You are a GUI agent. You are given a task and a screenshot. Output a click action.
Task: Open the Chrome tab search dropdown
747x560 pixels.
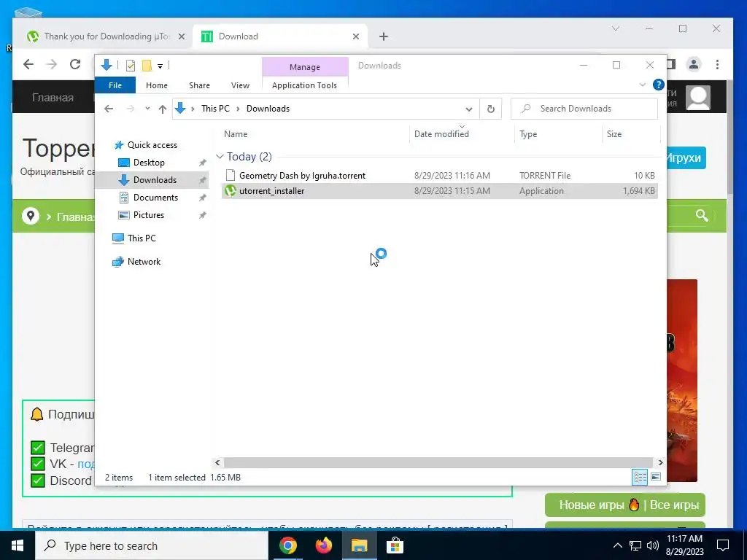[616, 28]
